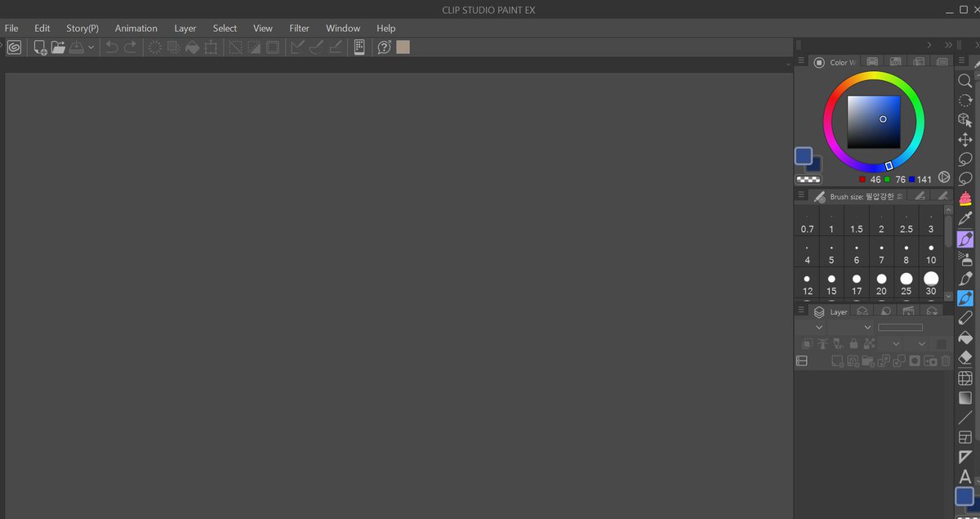Select the Gradient tool
The image size is (980, 519).
964,397
